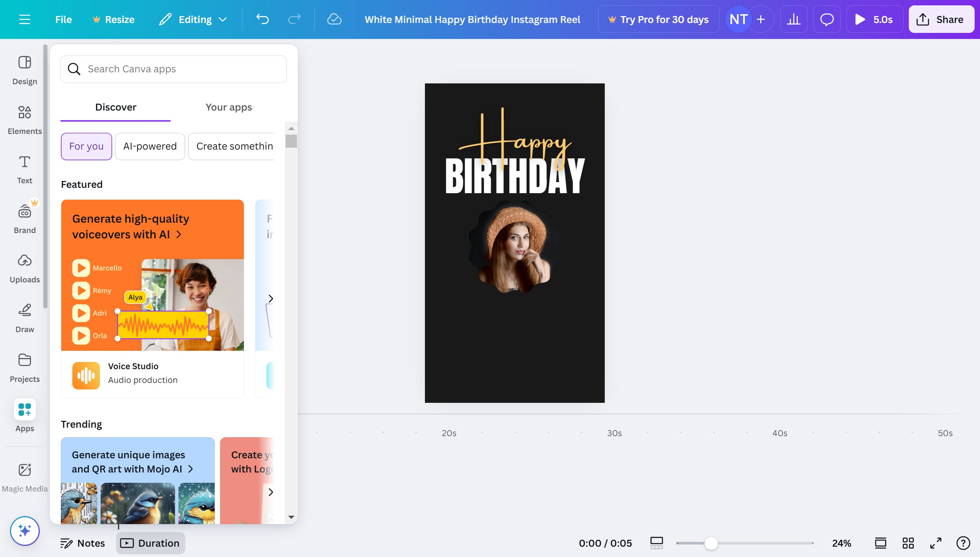Enable the AI-powered filter chip
Viewport: 980px width, 557px height.
(x=150, y=146)
